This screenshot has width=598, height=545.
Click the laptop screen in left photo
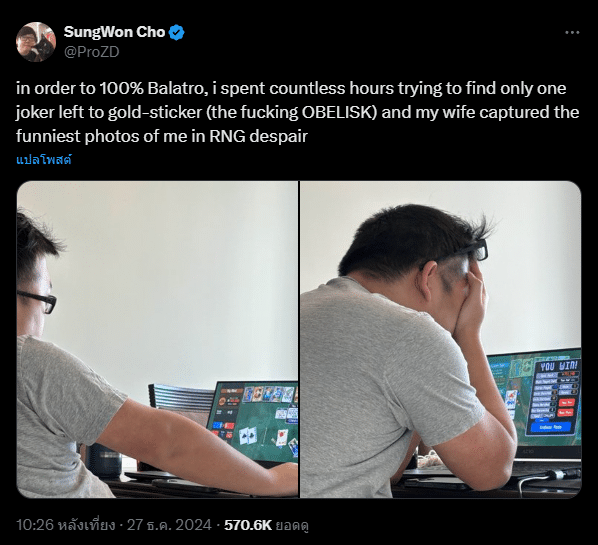point(254,421)
